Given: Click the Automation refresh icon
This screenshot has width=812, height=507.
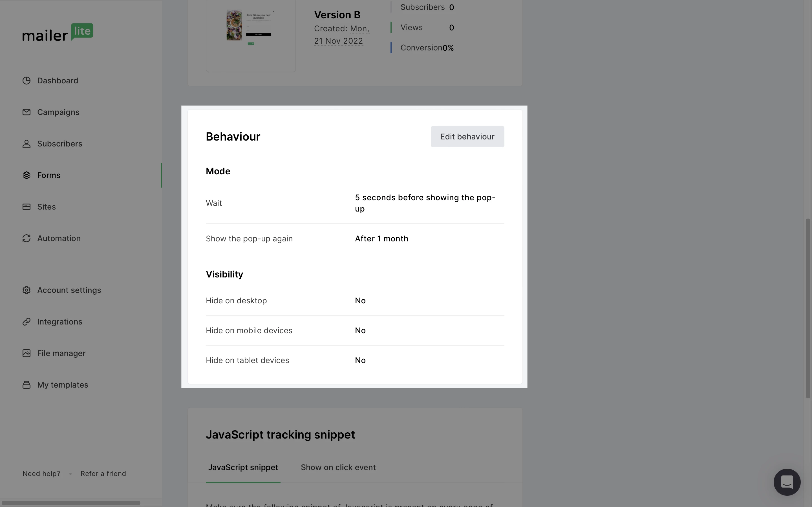Looking at the screenshot, I should click(x=27, y=238).
